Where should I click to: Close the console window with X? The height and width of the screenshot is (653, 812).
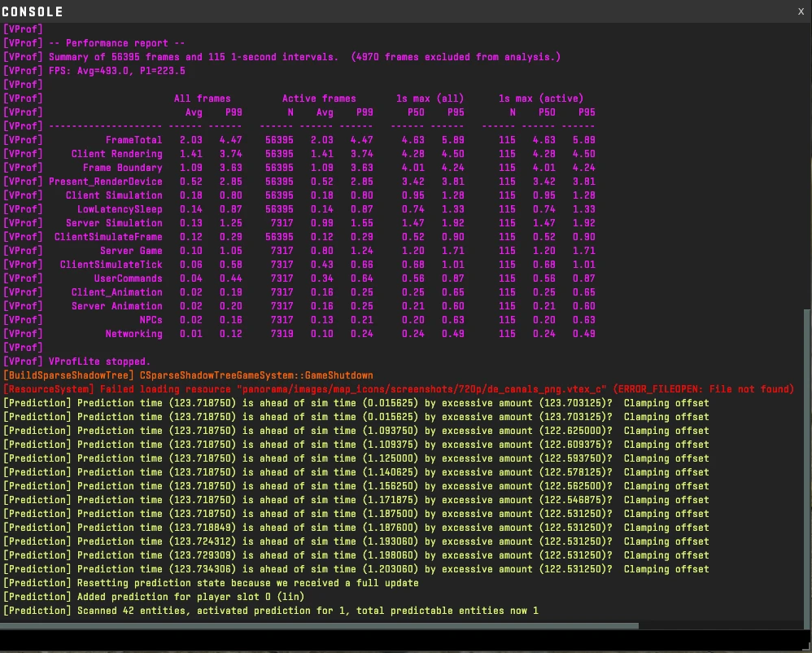801,11
